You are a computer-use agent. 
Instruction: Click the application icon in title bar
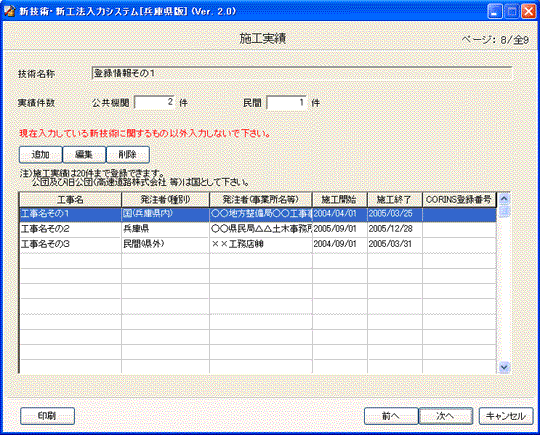point(10,11)
